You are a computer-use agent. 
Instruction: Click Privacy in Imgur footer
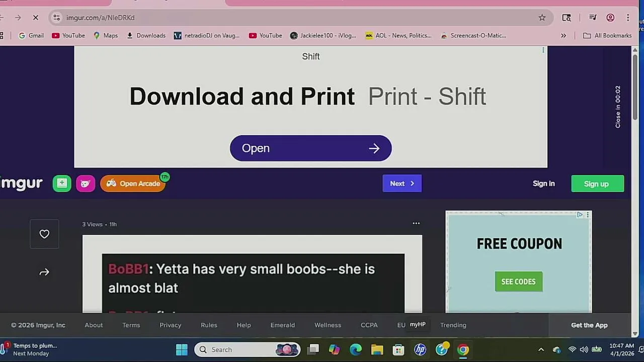171,325
